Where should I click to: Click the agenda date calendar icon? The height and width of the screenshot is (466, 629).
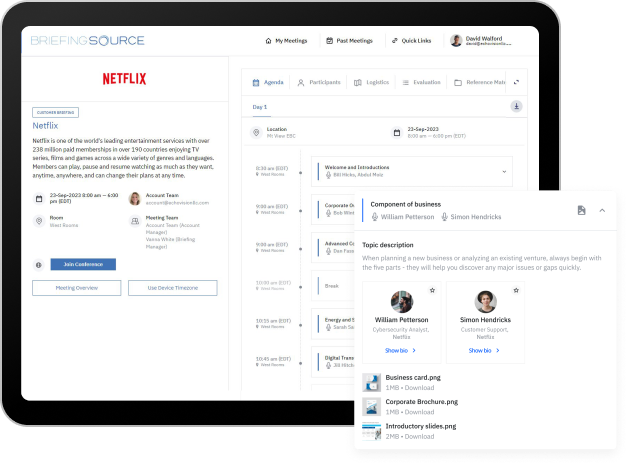(397, 132)
